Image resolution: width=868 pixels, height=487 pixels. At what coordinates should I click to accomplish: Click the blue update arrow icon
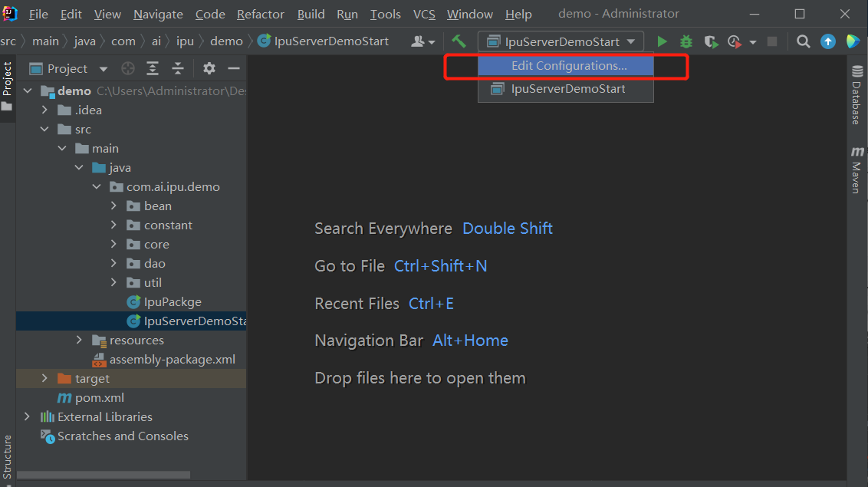tap(828, 41)
